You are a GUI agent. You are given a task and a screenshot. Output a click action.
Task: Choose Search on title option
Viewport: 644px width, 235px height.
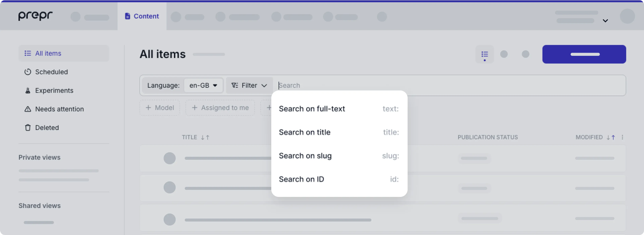(x=339, y=132)
